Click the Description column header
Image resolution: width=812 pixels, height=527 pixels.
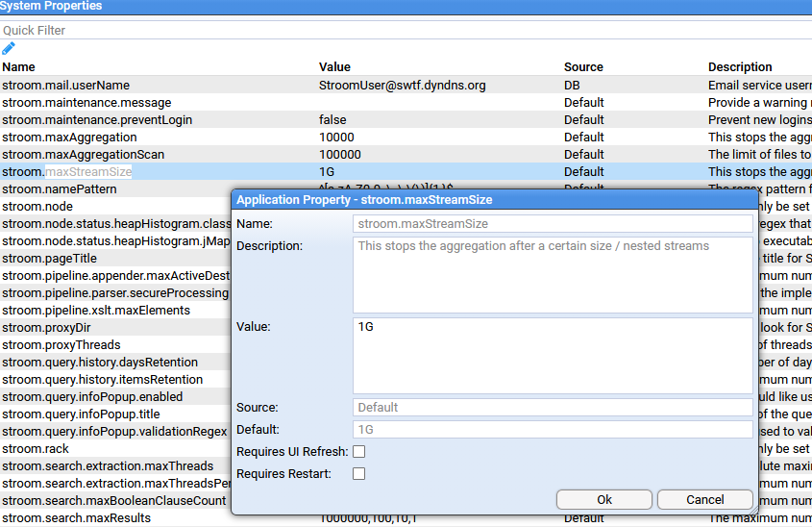(x=740, y=67)
